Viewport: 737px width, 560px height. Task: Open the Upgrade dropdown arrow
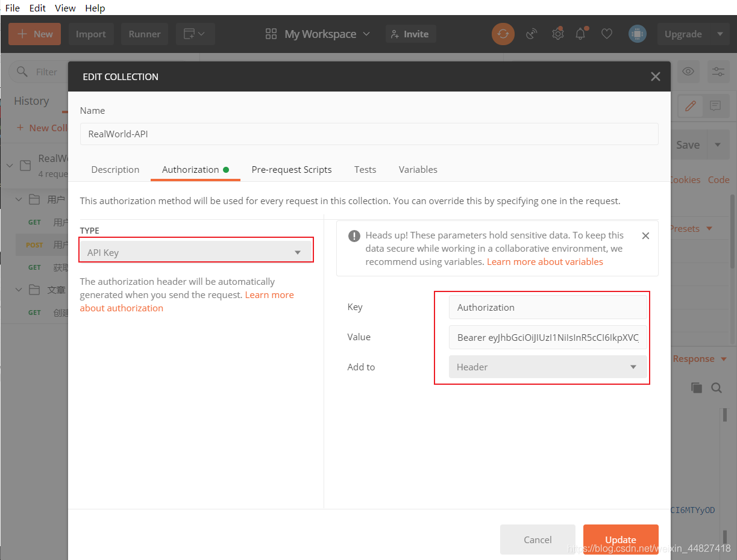(x=720, y=34)
